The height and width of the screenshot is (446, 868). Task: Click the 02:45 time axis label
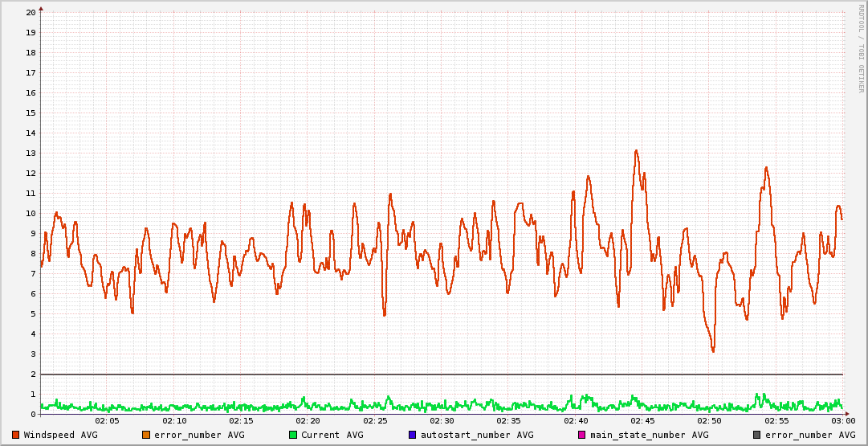(642, 420)
